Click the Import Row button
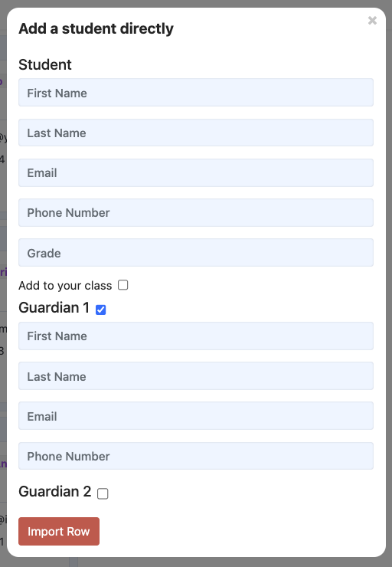 (59, 531)
